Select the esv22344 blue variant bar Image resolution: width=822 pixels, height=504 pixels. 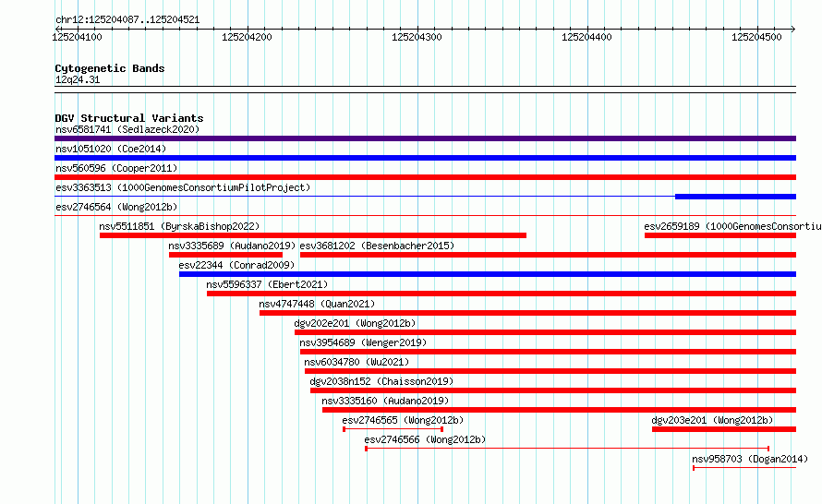(x=488, y=274)
